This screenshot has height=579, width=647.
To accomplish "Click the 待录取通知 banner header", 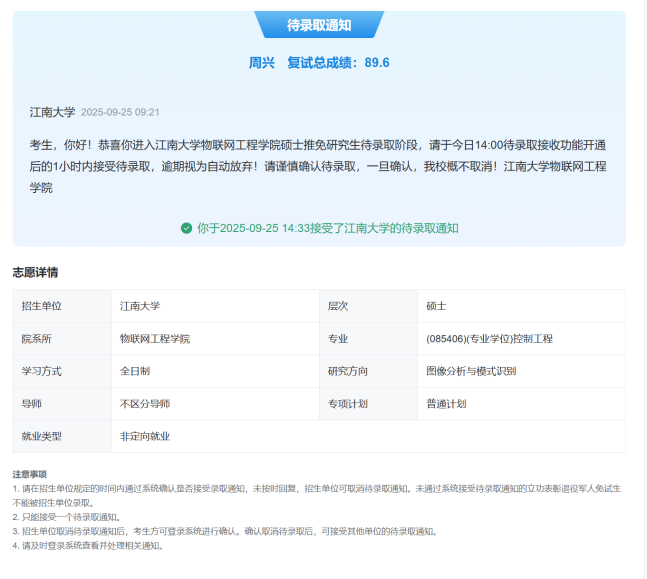I will [x=319, y=25].
